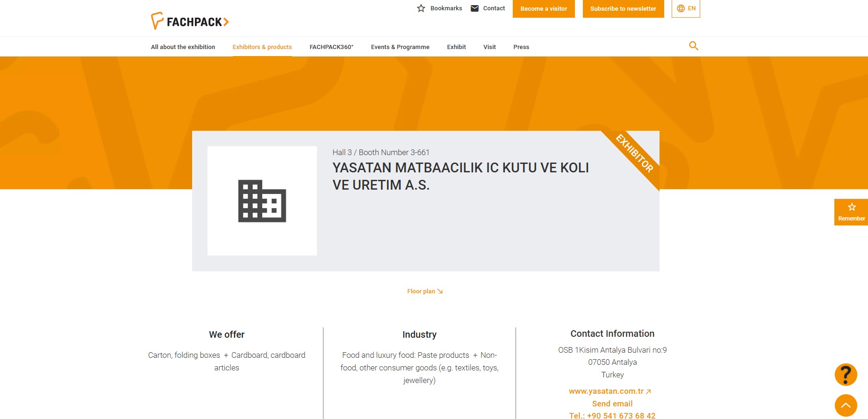Click Hall 3 / Booth Number 3-661 text

(x=381, y=152)
